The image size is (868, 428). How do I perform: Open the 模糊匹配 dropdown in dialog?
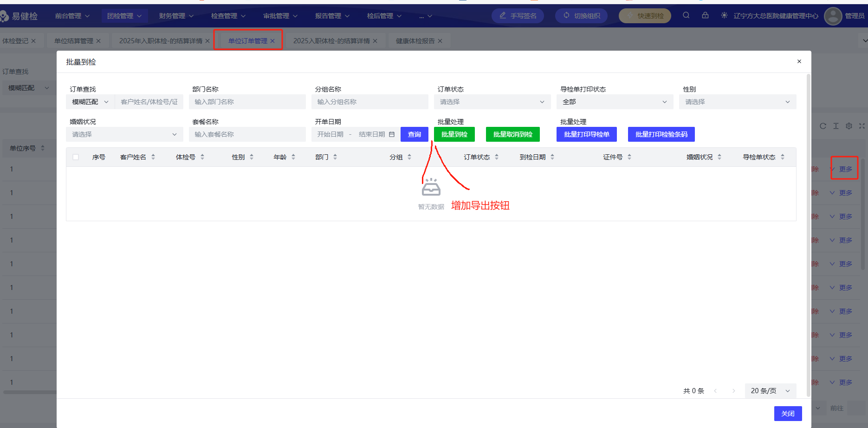point(91,102)
